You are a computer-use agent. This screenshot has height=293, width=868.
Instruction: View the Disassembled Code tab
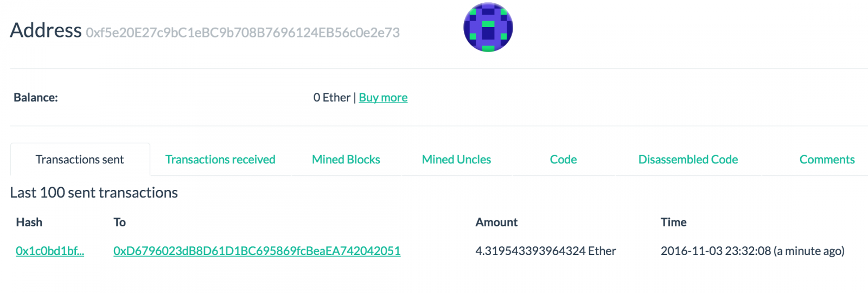coord(688,160)
